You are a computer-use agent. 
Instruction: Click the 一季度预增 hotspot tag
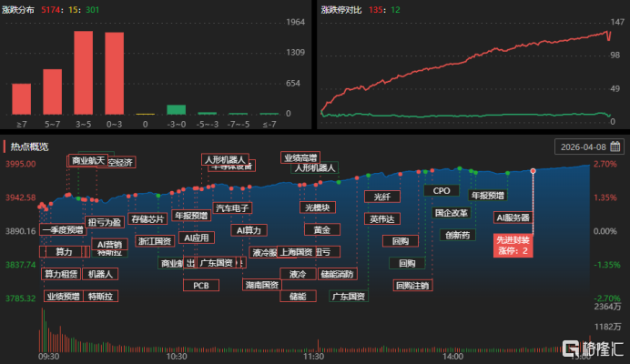[62, 229]
